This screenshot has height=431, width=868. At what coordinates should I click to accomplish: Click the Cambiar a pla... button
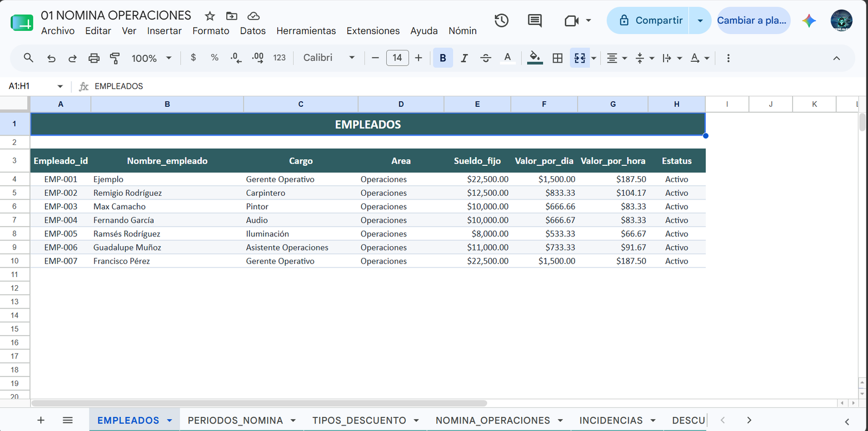pyautogui.click(x=754, y=21)
